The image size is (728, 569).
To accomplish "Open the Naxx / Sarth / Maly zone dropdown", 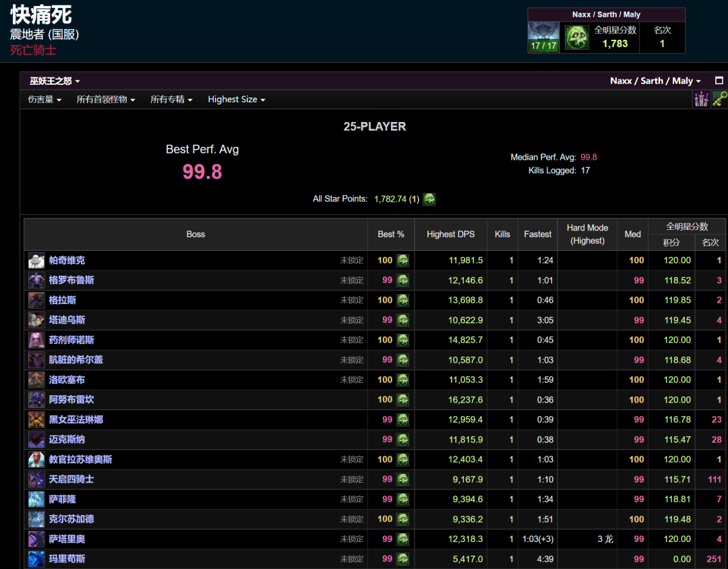I will (x=655, y=81).
